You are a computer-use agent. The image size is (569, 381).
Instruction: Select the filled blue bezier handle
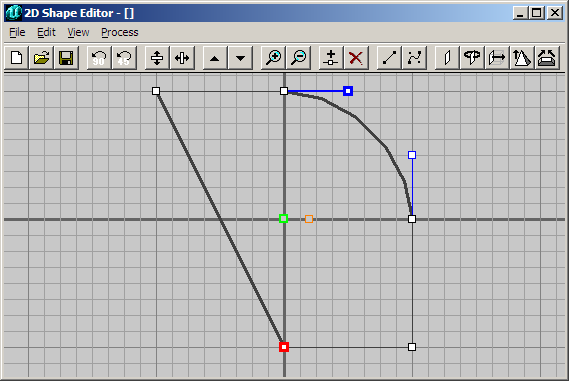[348, 91]
